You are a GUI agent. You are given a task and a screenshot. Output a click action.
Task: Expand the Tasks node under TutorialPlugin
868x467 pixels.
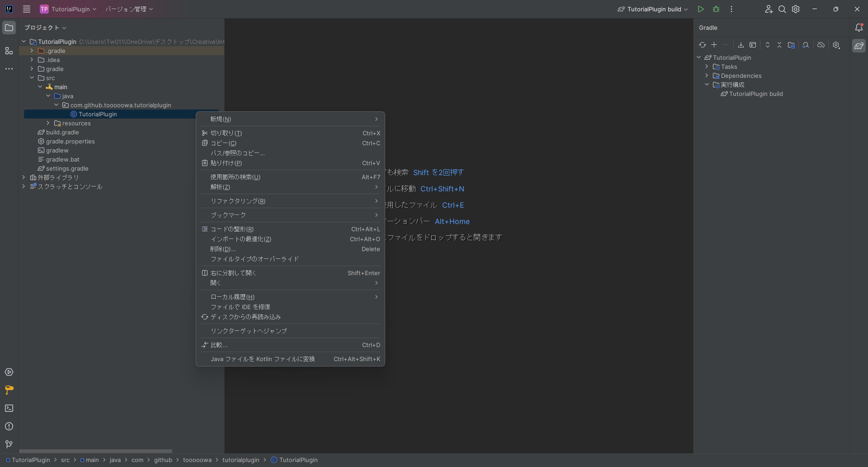[x=708, y=67]
